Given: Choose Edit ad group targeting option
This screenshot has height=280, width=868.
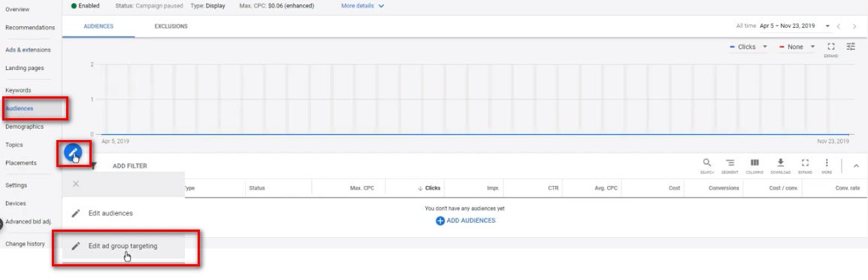Looking at the screenshot, I should click(123, 245).
